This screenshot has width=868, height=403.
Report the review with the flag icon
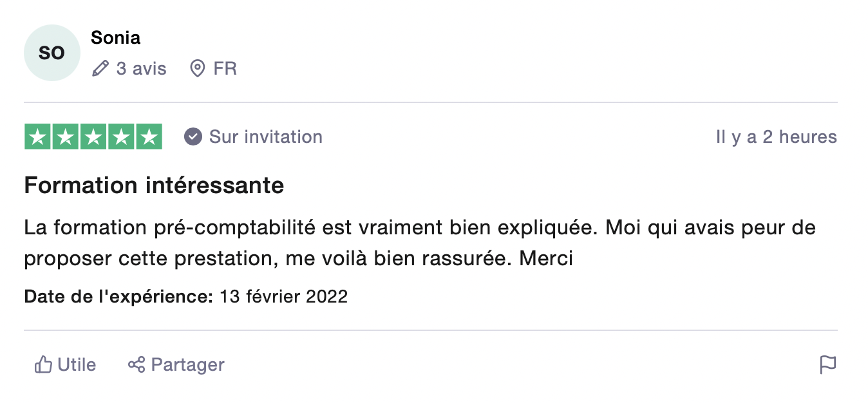(x=827, y=365)
